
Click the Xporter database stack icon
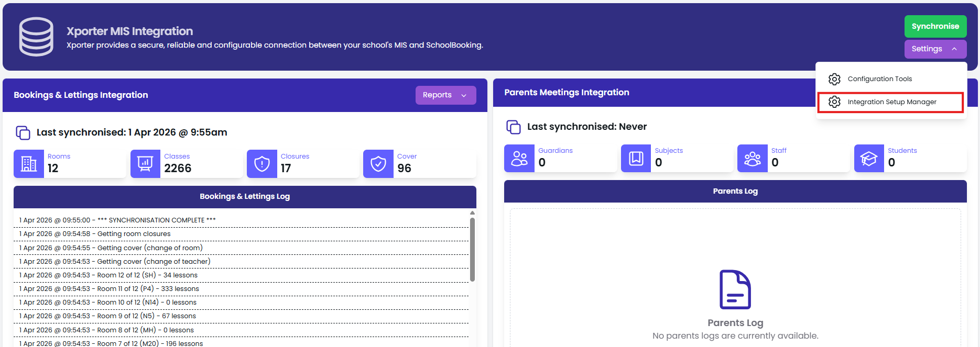(x=36, y=37)
